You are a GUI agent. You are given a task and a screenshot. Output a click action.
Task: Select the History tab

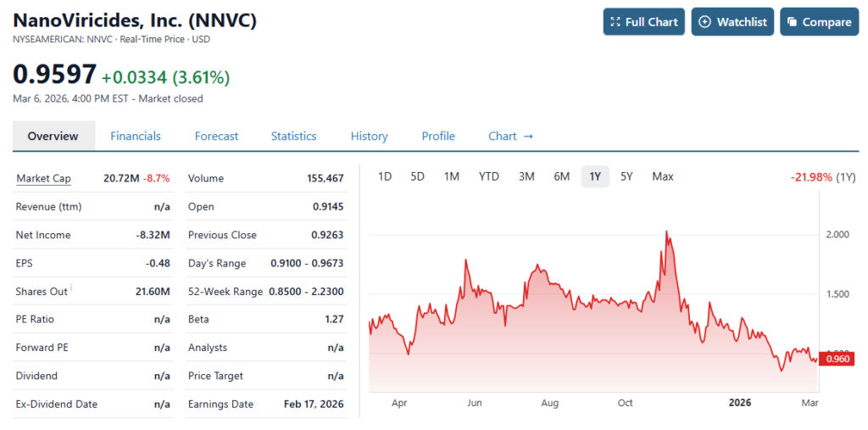point(369,136)
